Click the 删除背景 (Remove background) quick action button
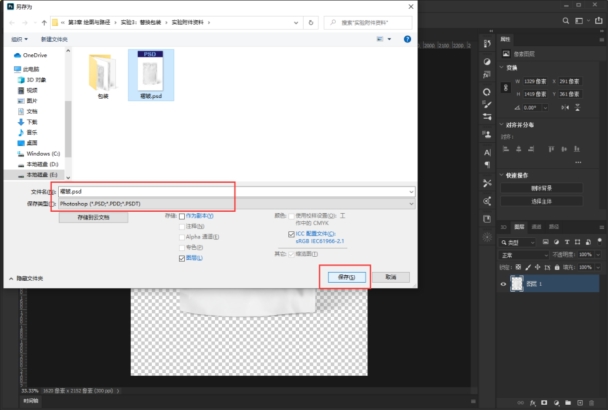Image resolution: width=608 pixels, height=410 pixels. (541, 188)
